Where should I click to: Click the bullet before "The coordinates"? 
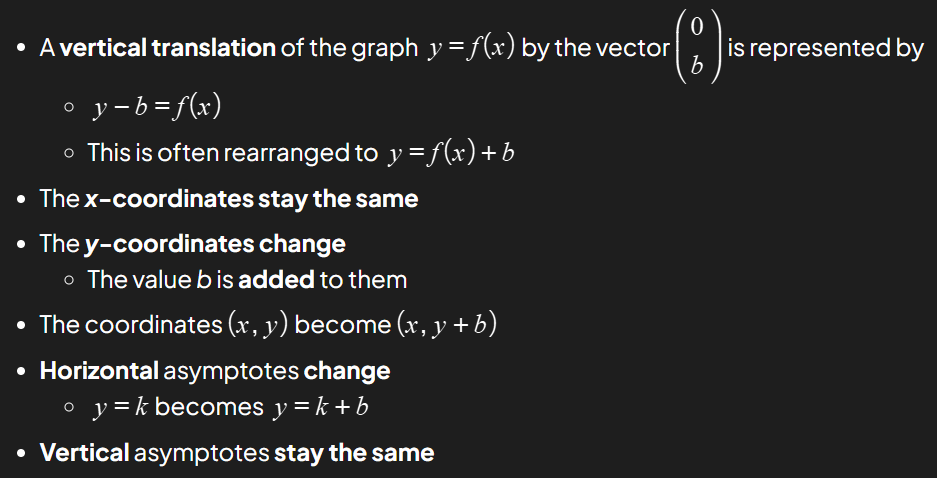click(x=21, y=326)
